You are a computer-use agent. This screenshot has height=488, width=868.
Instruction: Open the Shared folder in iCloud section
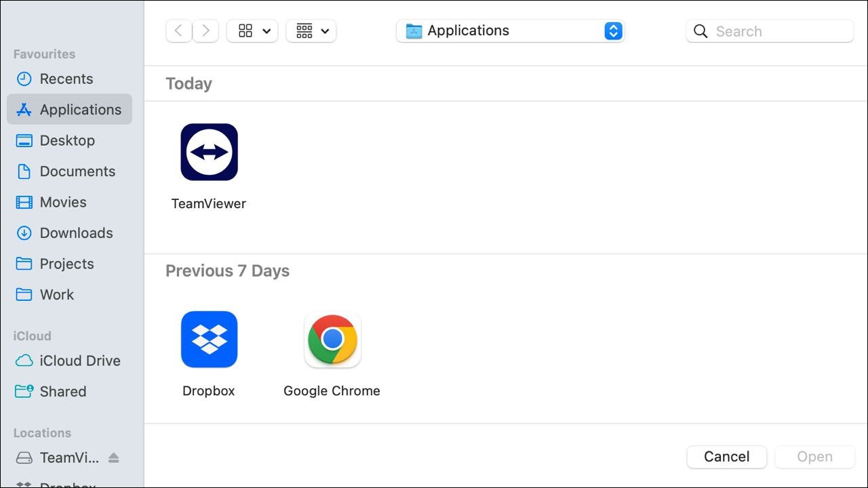(x=63, y=391)
